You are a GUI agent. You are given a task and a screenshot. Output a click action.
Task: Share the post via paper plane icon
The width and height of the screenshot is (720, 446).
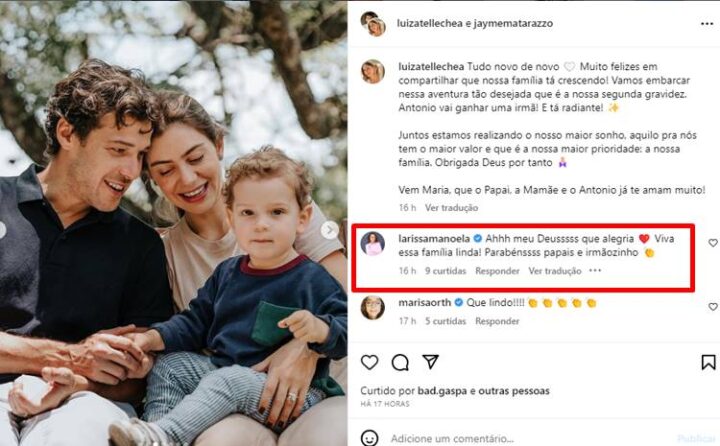(430, 362)
